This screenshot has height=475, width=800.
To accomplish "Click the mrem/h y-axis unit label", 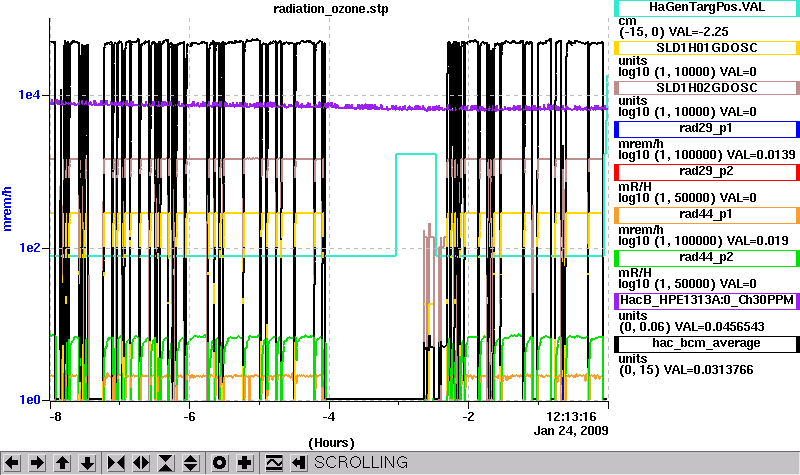I will pyautogui.click(x=7, y=209).
